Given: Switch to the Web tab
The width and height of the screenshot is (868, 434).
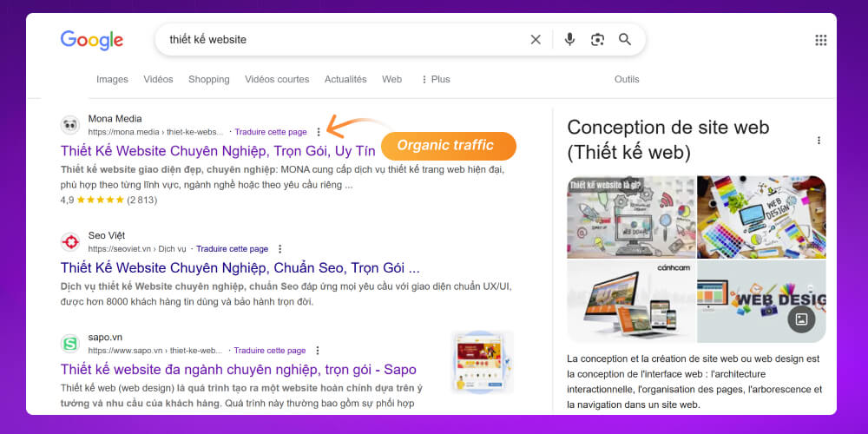Looking at the screenshot, I should 392,79.
